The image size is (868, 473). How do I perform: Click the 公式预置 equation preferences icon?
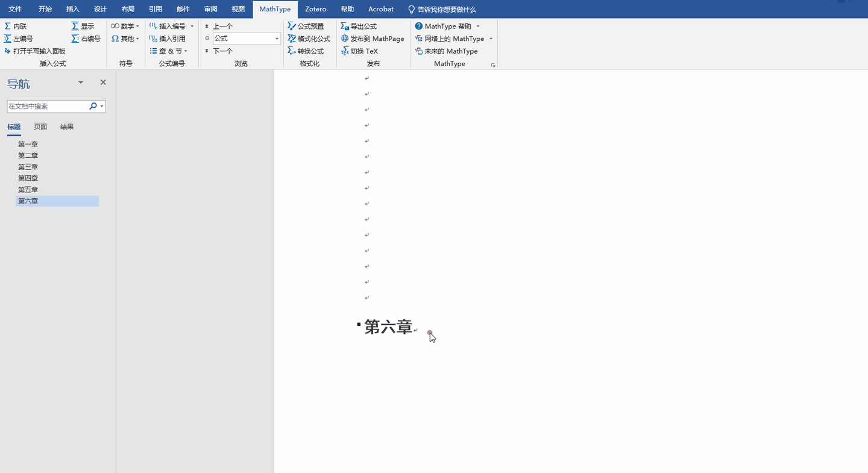point(292,26)
